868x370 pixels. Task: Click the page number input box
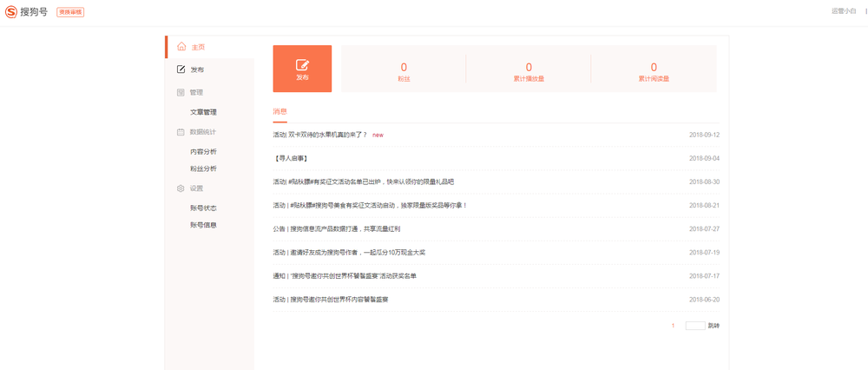pyautogui.click(x=695, y=326)
